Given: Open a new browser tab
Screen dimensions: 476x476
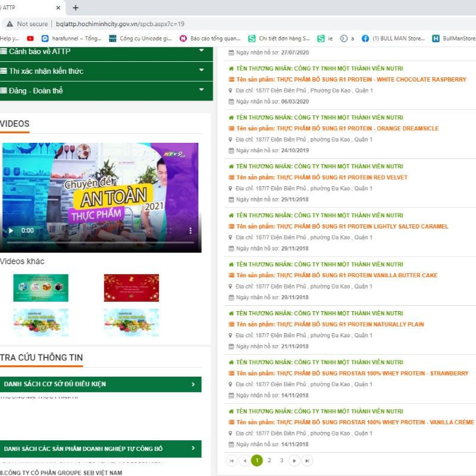Looking at the screenshot, I should (x=76, y=8).
